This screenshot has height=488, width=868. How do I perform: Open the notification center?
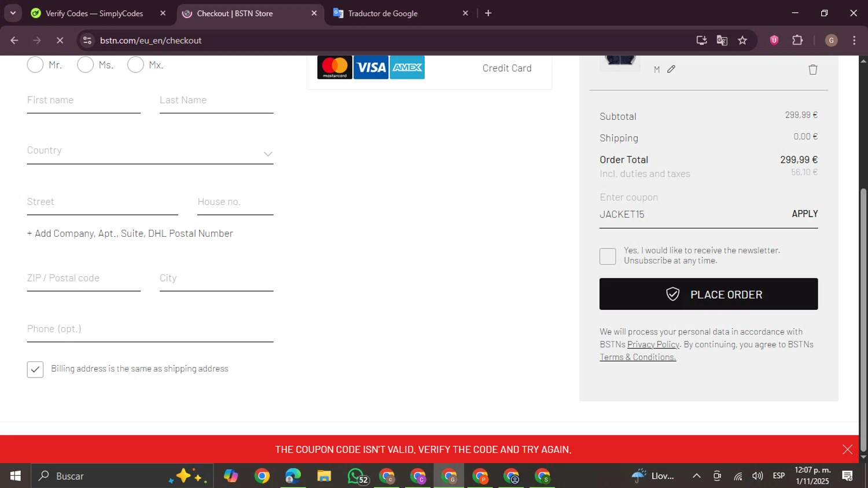click(x=848, y=476)
